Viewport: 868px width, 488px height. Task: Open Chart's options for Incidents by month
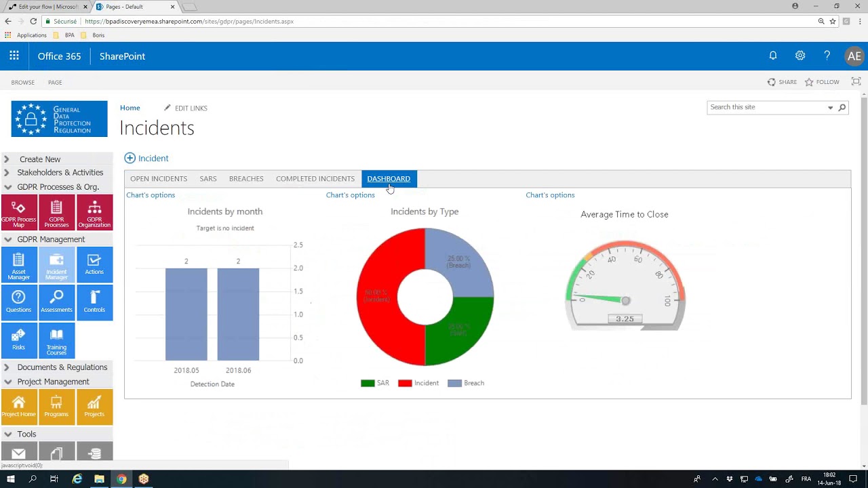click(x=151, y=195)
